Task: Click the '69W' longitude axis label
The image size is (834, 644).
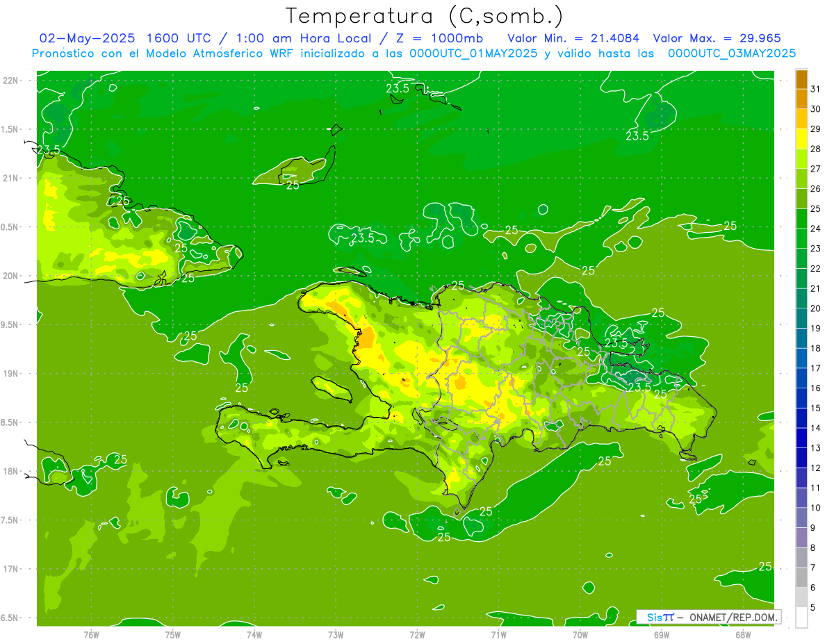Action: (x=662, y=634)
